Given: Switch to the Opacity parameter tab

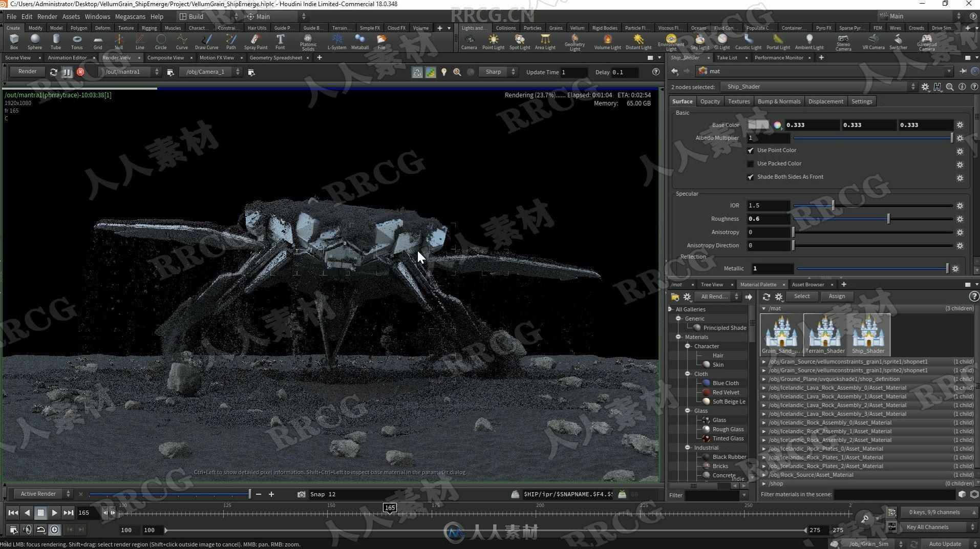Looking at the screenshot, I should point(710,101).
